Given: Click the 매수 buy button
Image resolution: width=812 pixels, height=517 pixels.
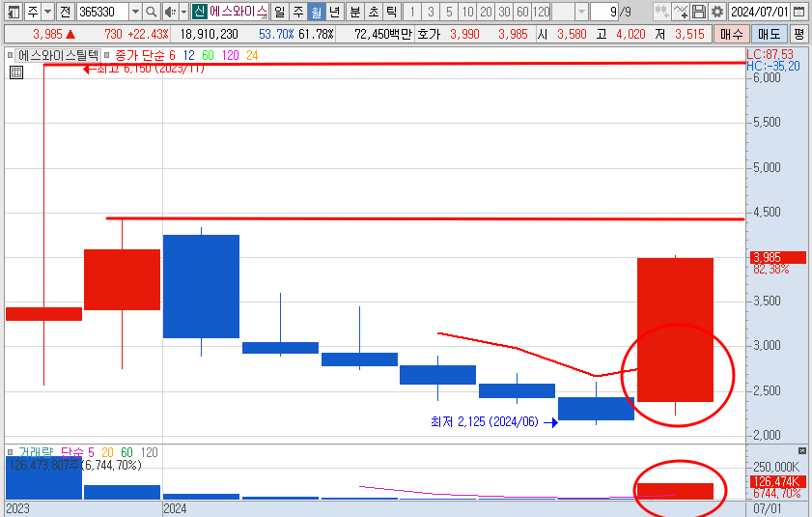Looking at the screenshot, I should tap(732, 34).
